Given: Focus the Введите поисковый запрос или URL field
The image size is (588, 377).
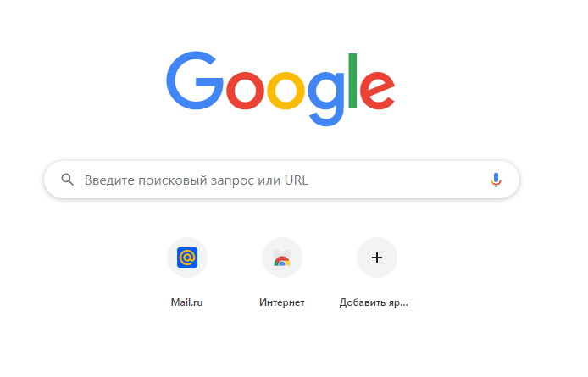Looking at the screenshot, I should (281, 180).
